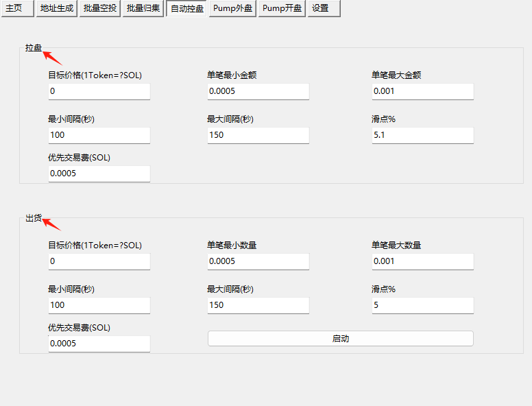This screenshot has height=406, width=532.
Task: Click the 启动 button
Action: [x=340, y=338]
